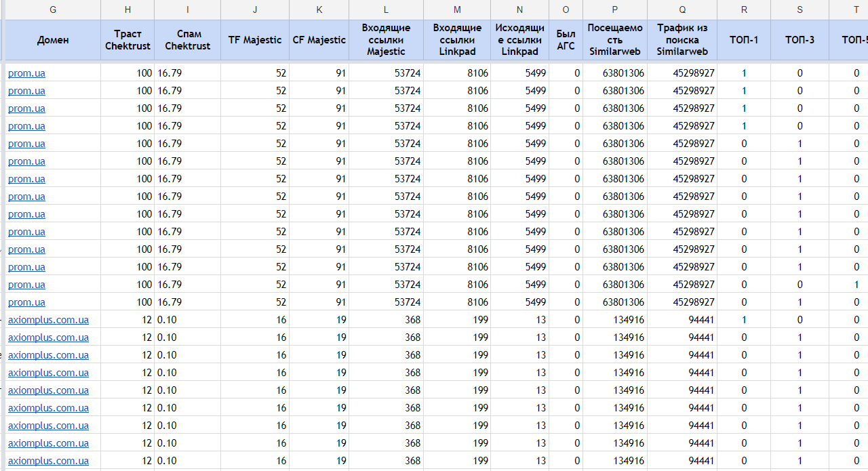Click the 'Домен' header cell
This screenshot has height=471, width=868.
[53, 40]
